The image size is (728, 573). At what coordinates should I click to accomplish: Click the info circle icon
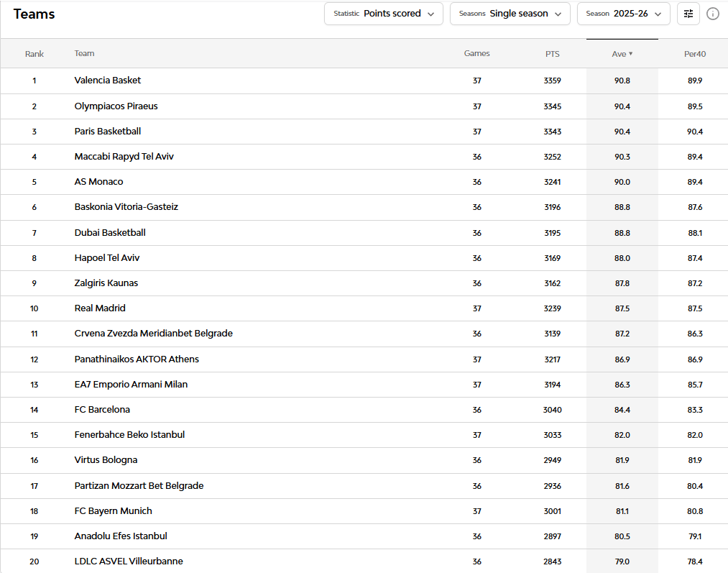pos(713,14)
